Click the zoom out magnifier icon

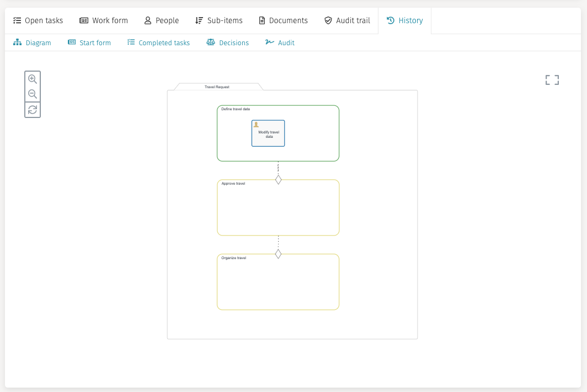(x=33, y=94)
